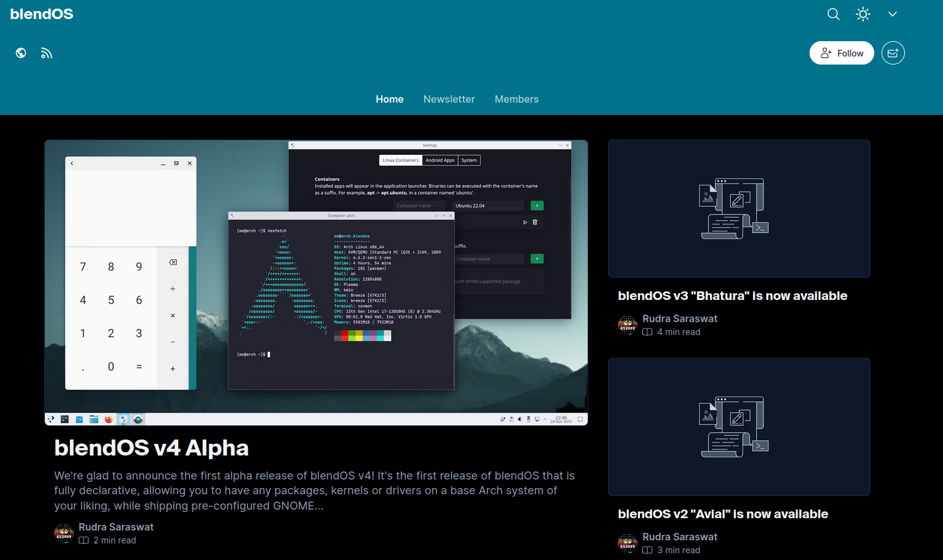Read blendOS v3 "Bhatura" is now available
943x560 pixels.
(x=732, y=296)
